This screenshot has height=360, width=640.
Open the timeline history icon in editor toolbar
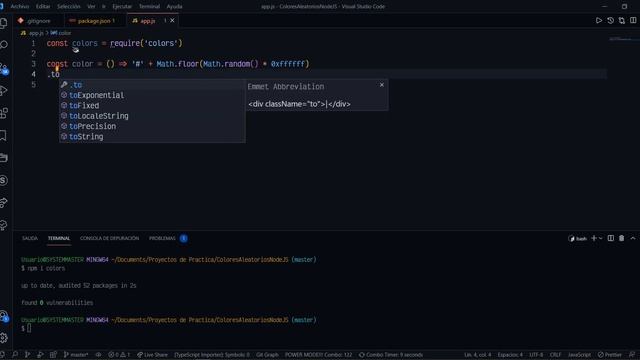(x=610, y=20)
